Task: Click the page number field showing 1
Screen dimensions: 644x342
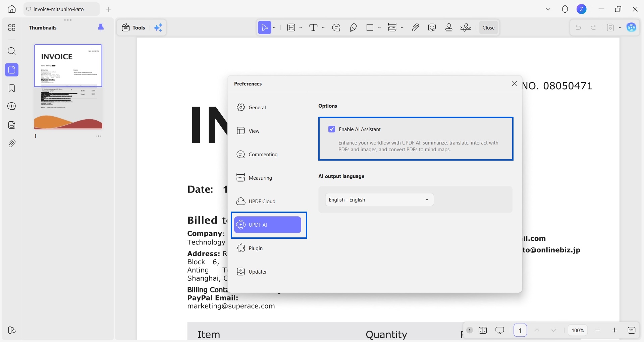Action: click(x=520, y=330)
